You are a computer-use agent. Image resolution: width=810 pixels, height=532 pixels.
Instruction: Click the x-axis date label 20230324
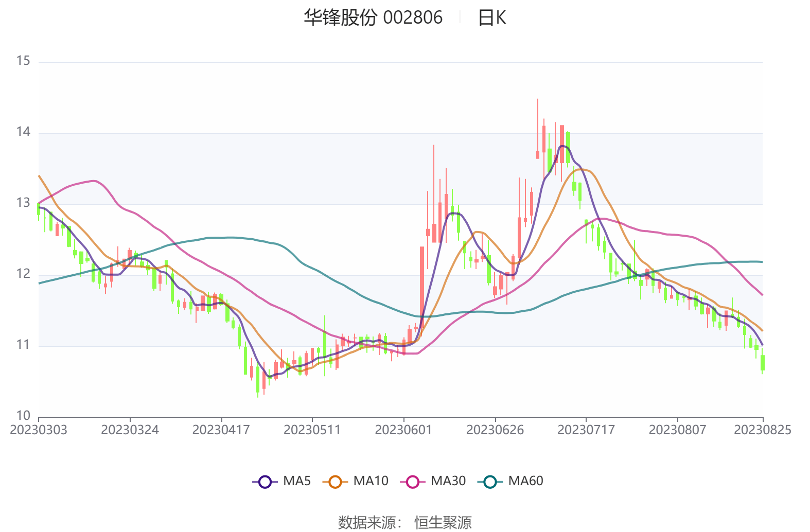pos(130,430)
